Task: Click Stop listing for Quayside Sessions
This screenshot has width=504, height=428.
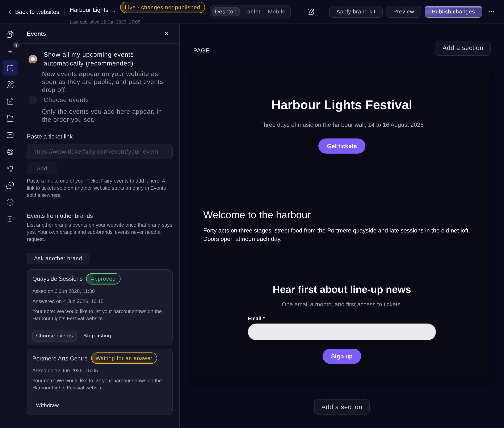Action: [97, 335]
